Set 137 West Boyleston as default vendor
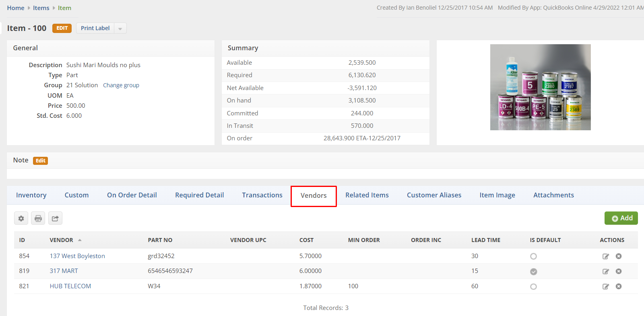Screen dimensions: 644x316 point(533,256)
